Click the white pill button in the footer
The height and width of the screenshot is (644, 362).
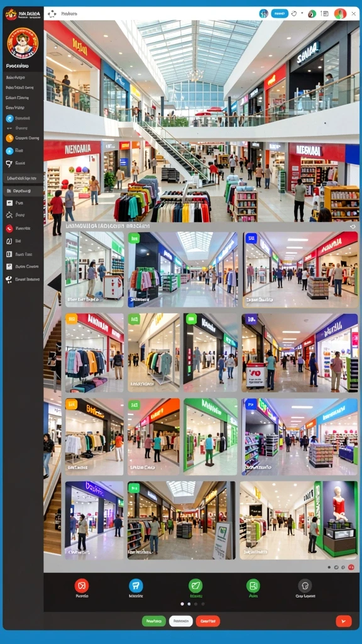click(181, 621)
